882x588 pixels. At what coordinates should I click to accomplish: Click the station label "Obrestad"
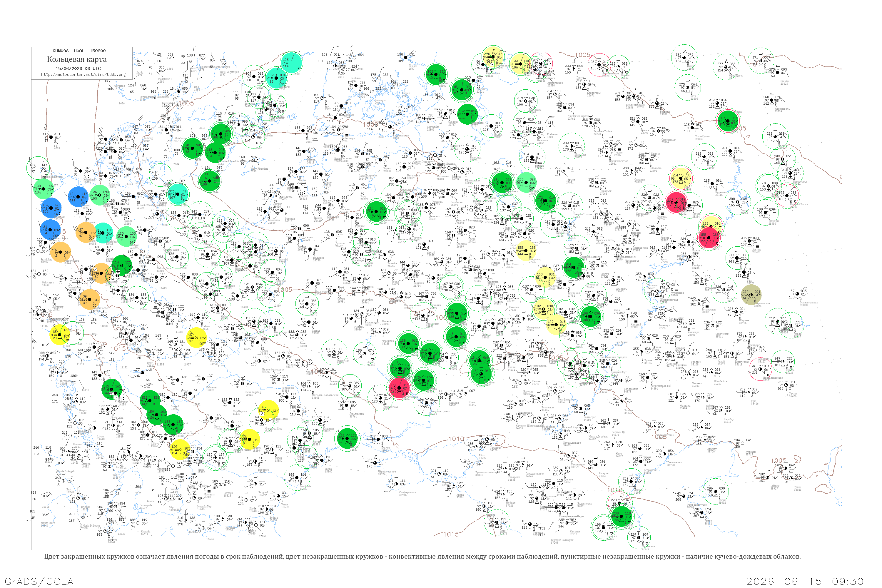[120, 86]
